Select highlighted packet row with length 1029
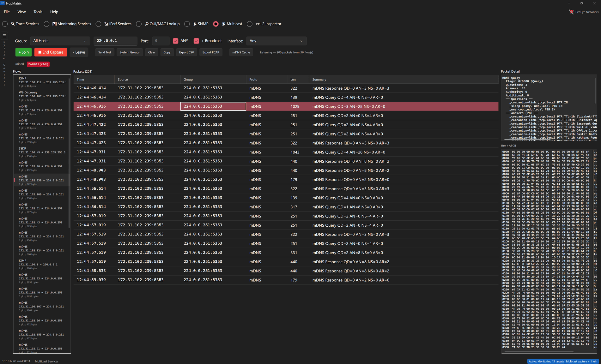Image resolution: width=601 pixels, height=364 pixels. pos(286,106)
